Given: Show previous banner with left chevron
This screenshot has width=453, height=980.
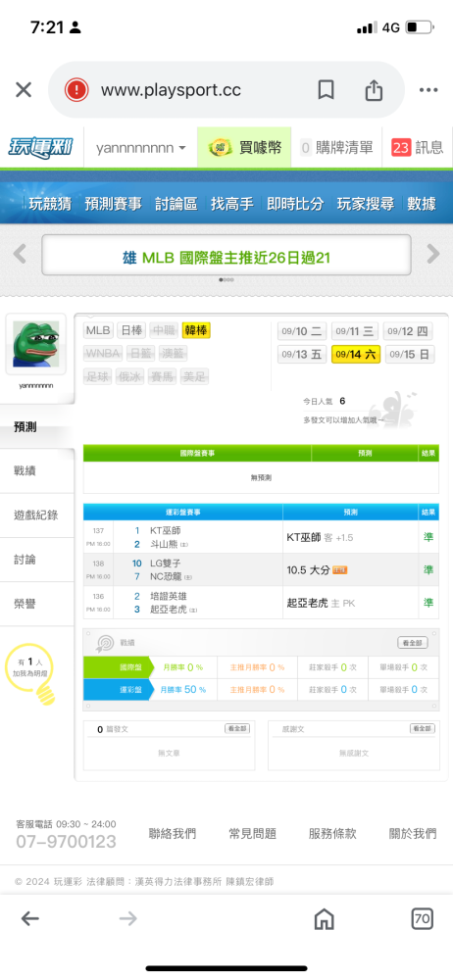Looking at the screenshot, I should (20, 254).
